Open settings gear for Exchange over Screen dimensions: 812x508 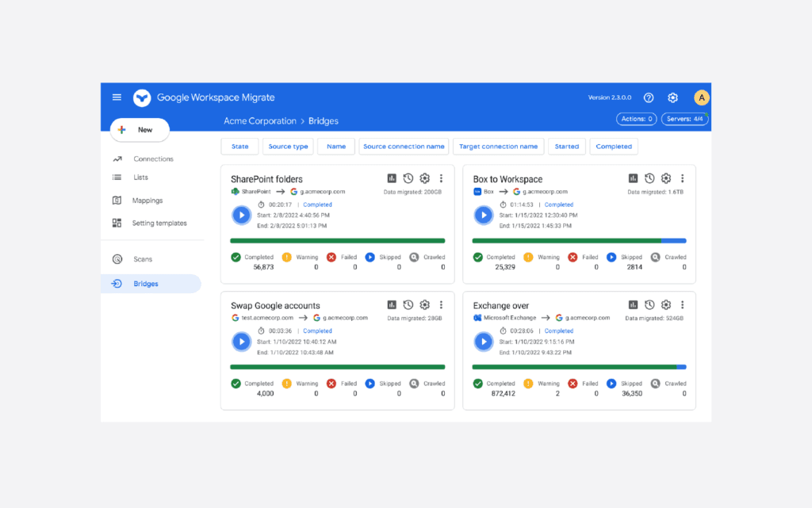tap(666, 304)
